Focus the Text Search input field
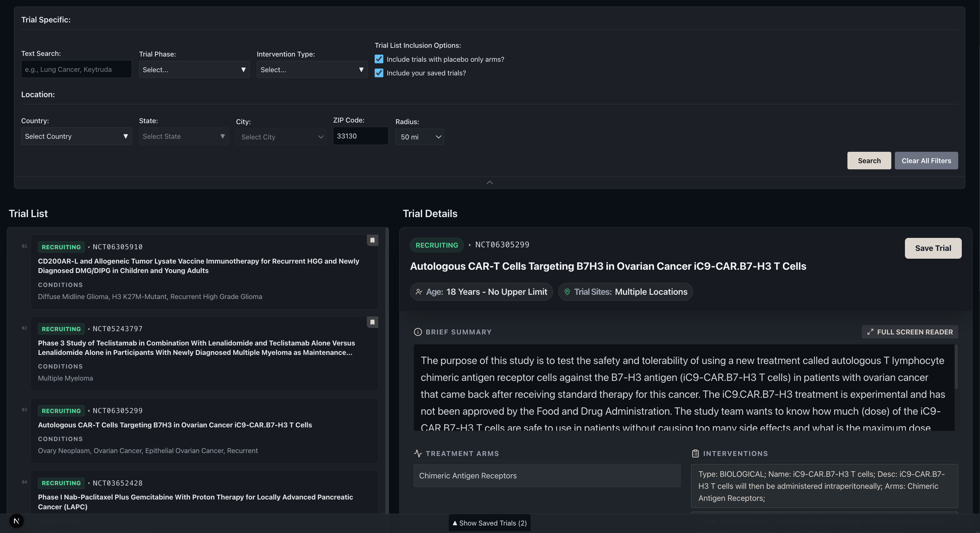Screen dimensions: 980x533 [x=76, y=69]
